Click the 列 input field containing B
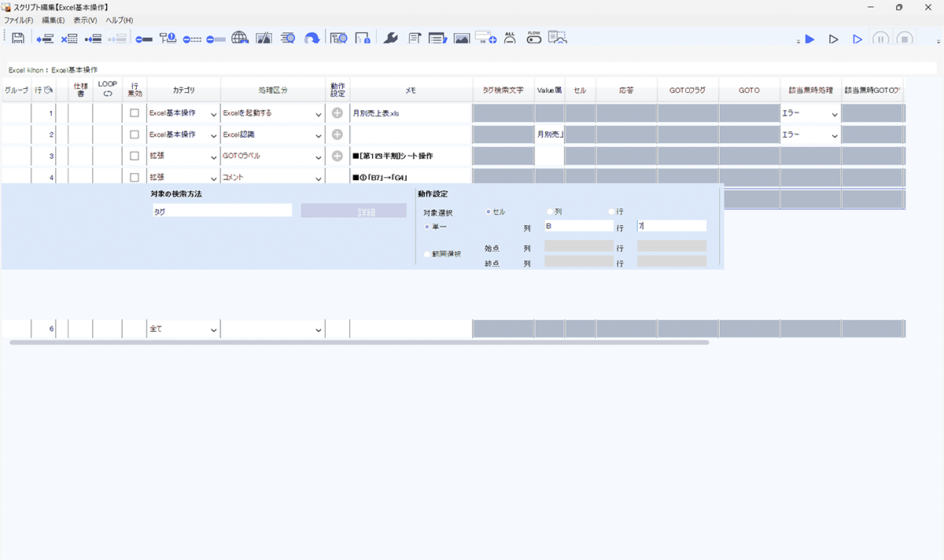This screenshot has width=944, height=560. [x=578, y=226]
